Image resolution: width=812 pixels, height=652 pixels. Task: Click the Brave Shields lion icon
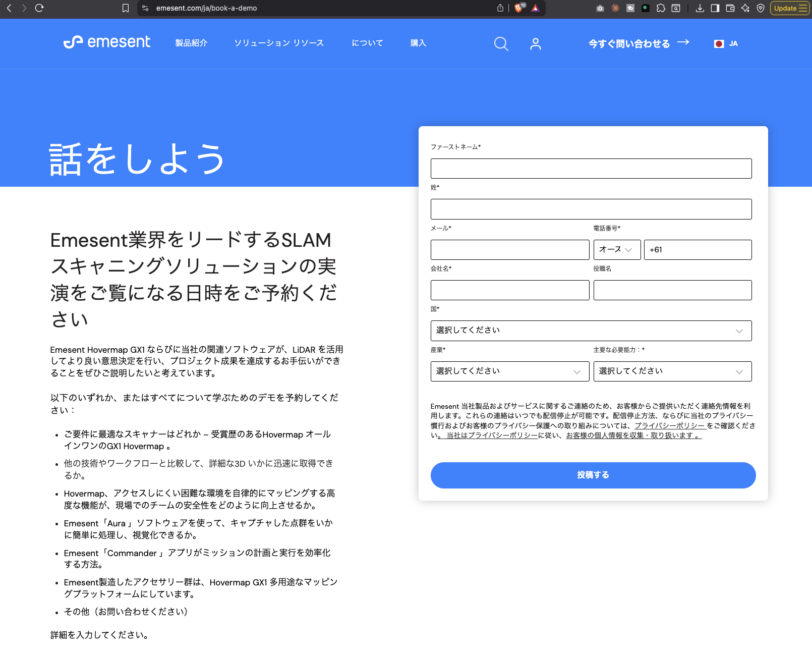tap(518, 8)
